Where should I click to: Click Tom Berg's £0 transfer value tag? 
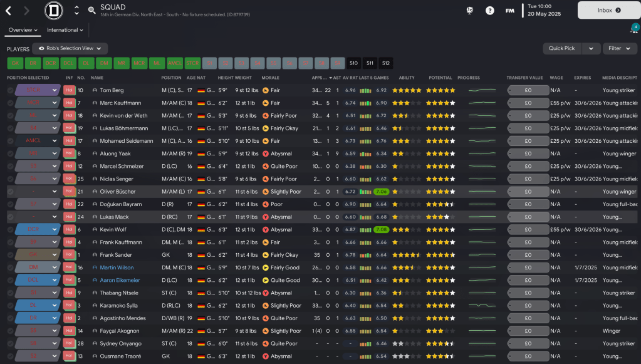pyautogui.click(x=528, y=90)
